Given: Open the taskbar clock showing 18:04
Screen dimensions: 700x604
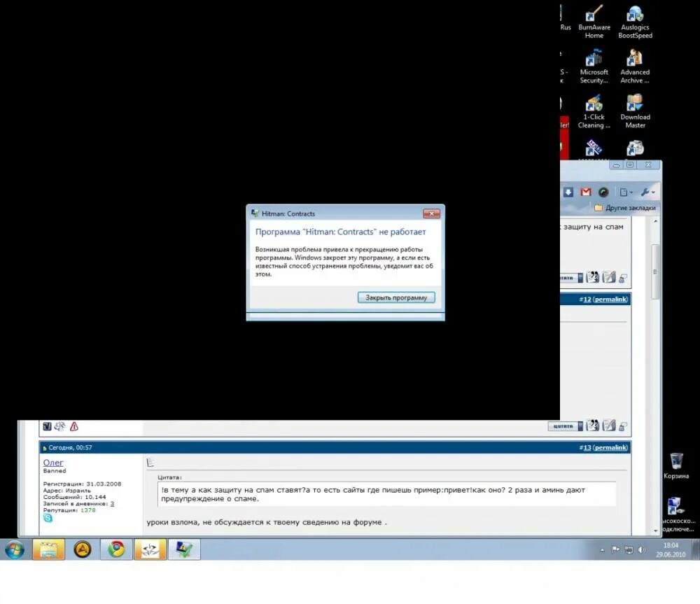Looking at the screenshot, I should [x=671, y=550].
